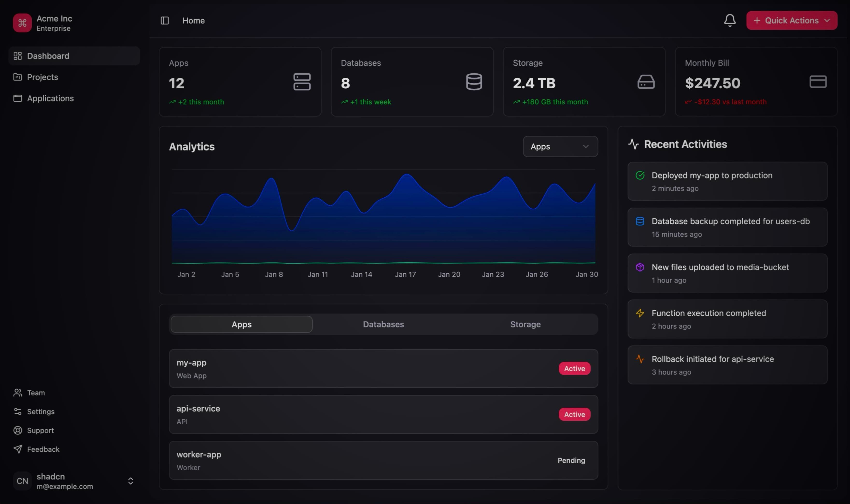Open the Support page from the sidebar
This screenshot has height=504, width=850.
click(x=40, y=430)
